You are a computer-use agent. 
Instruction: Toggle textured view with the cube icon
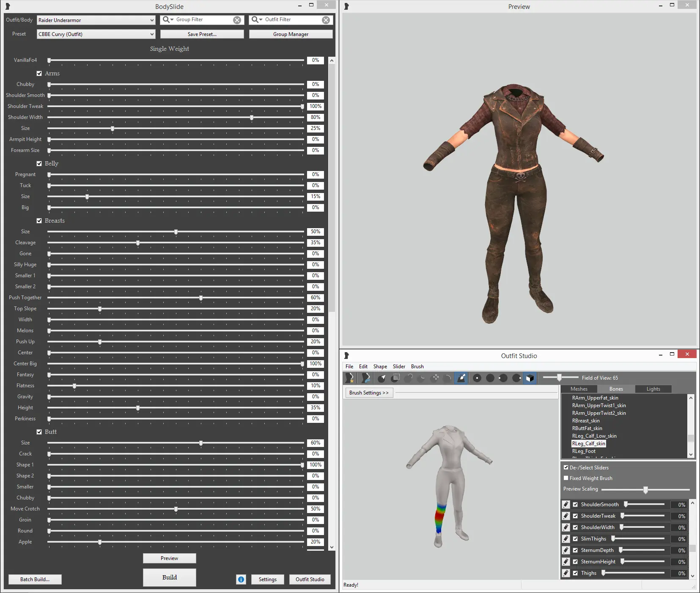[x=530, y=378]
